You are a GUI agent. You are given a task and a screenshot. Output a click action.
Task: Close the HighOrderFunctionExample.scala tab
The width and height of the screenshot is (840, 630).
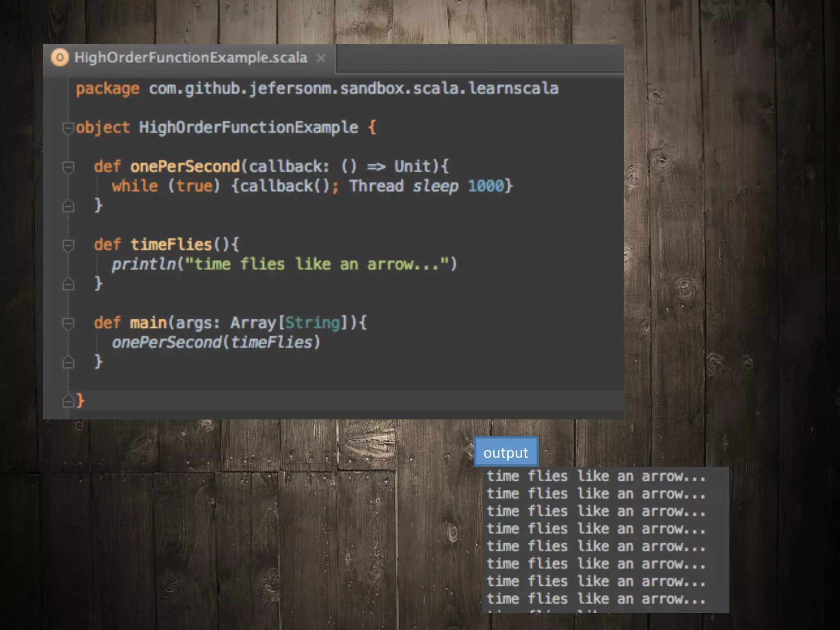pyautogui.click(x=321, y=58)
